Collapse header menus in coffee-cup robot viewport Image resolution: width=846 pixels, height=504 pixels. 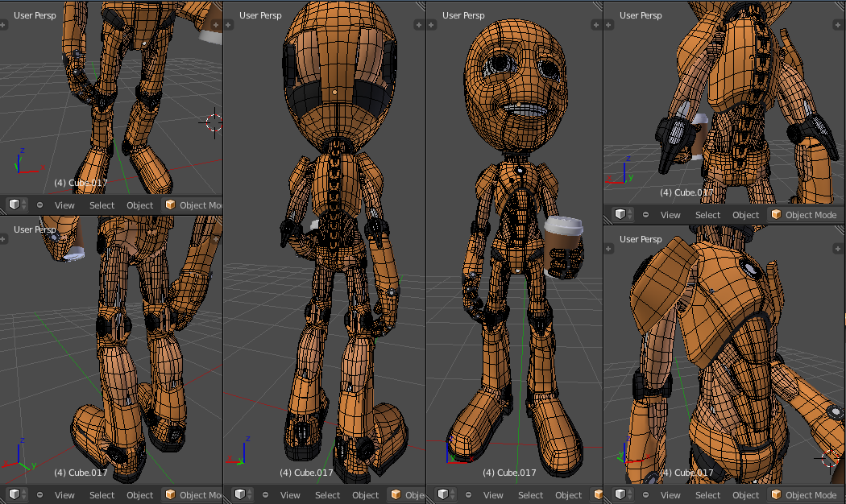pos(468,495)
